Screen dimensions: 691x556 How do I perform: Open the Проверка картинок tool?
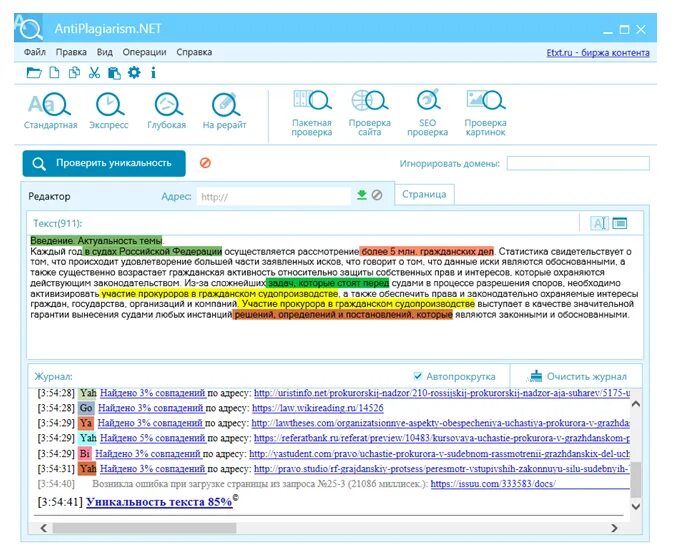coord(485,113)
